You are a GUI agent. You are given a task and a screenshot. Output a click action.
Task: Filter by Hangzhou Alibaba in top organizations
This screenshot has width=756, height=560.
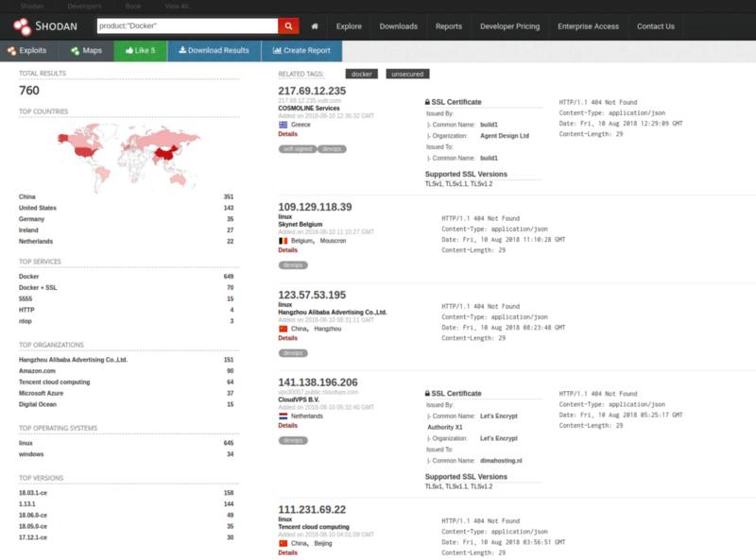tap(74, 360)
